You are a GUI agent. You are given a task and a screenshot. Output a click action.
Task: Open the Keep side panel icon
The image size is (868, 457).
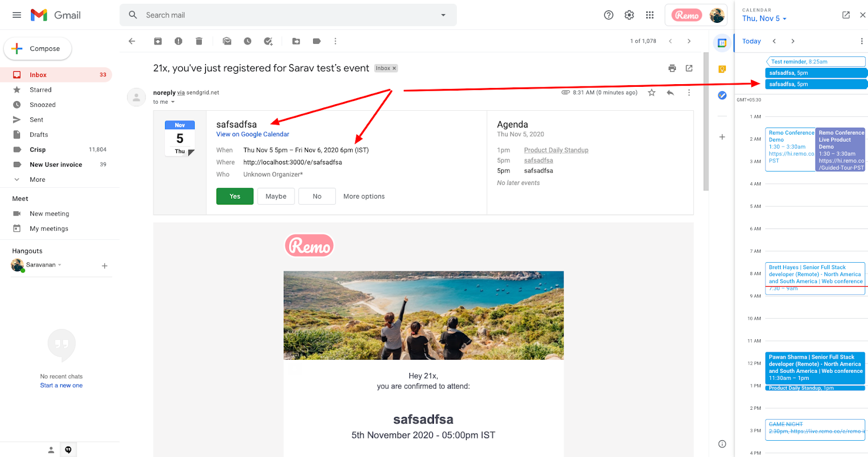(722, 69)
